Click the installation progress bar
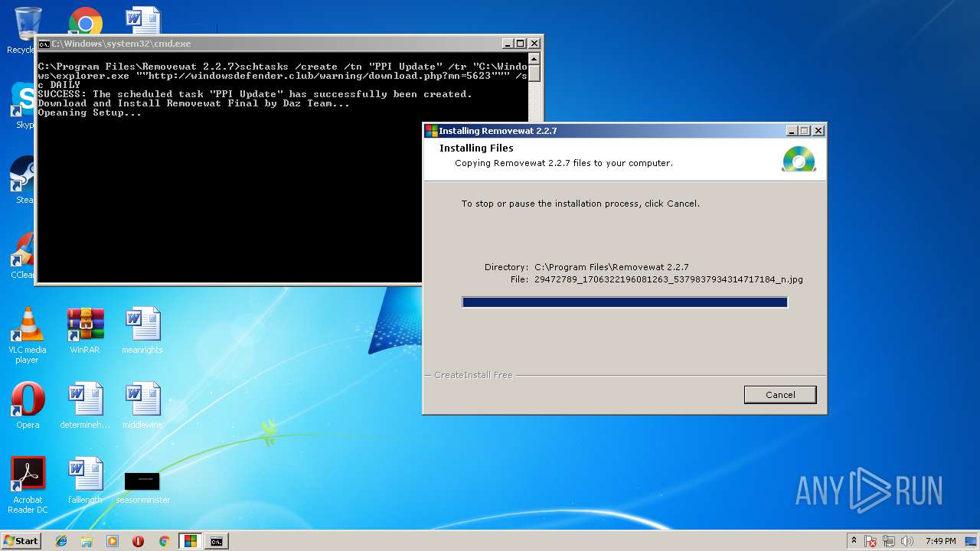 pos(625,302)
